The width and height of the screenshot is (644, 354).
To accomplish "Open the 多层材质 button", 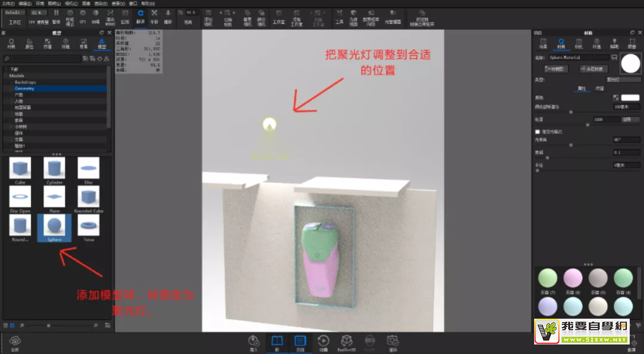I will (593, 69).
